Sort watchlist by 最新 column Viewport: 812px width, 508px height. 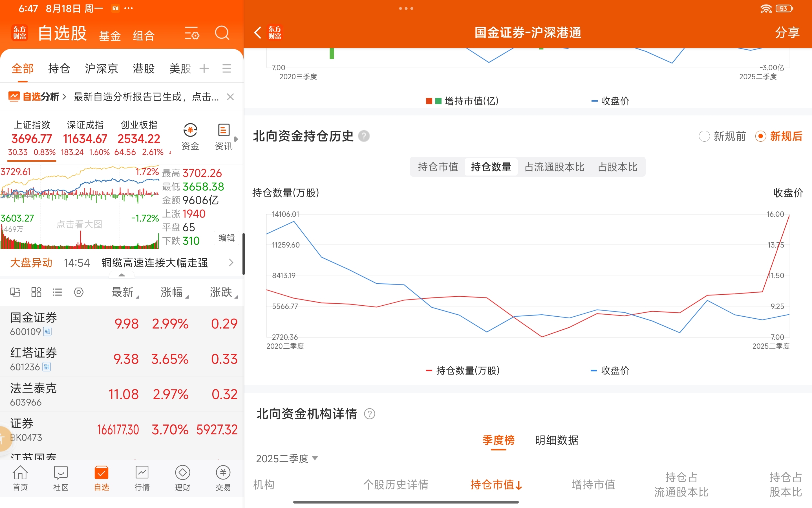click(125, 292)
